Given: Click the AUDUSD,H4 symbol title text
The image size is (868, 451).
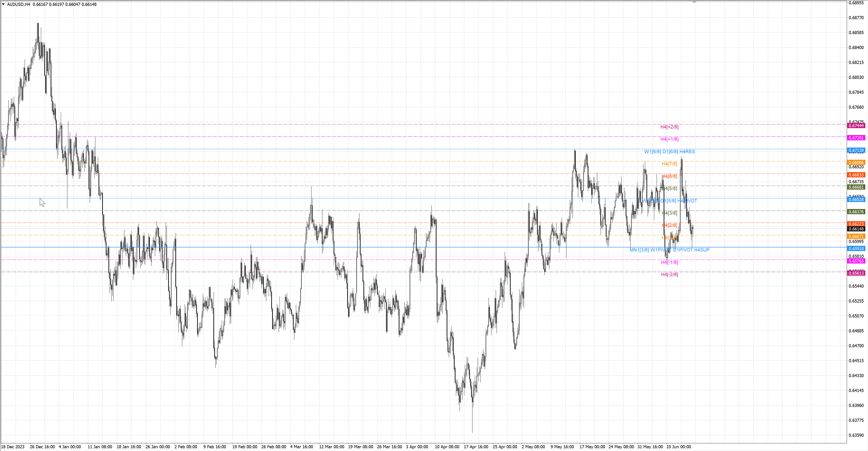Looking at the screenshot, I should (18, 4).
